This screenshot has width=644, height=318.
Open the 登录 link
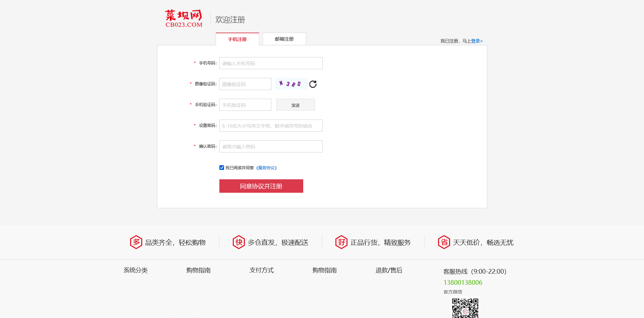tap(477, 41)
